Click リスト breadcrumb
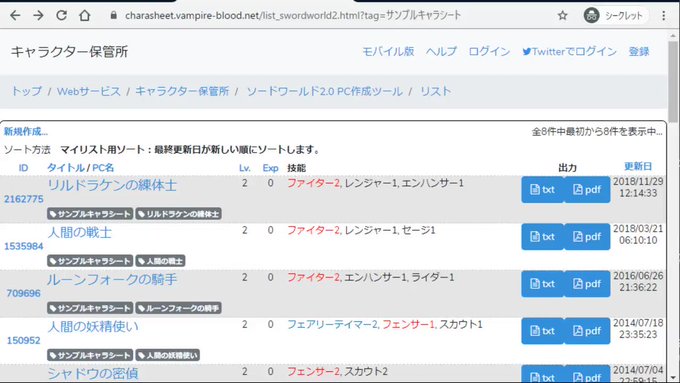The image size is (680, 383). (x=435, y=91)
